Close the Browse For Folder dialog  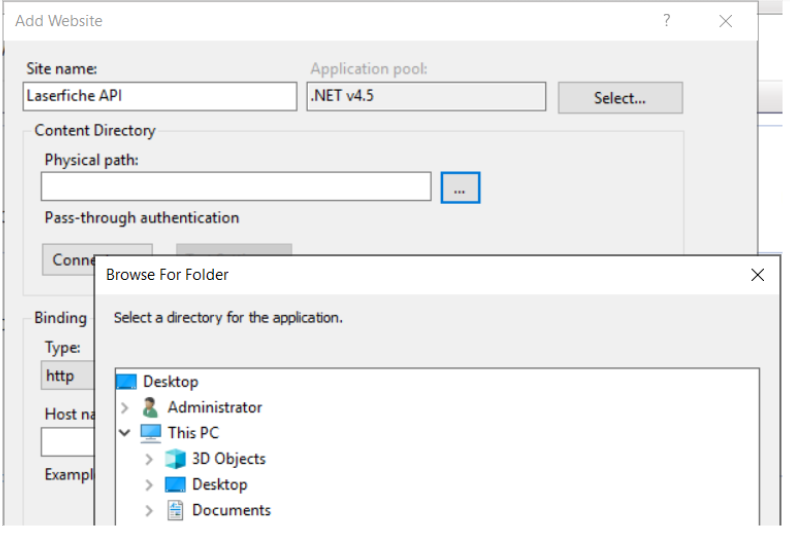pos(757,274)
